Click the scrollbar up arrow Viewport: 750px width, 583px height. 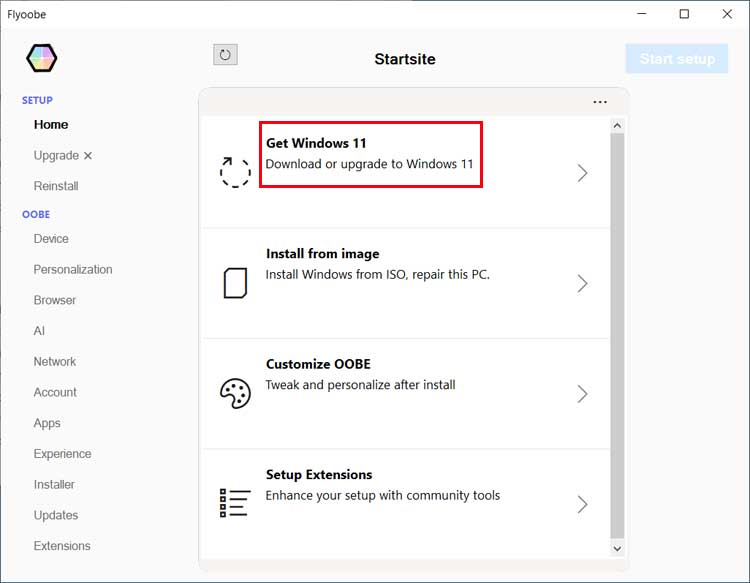[x=617, y=126]
